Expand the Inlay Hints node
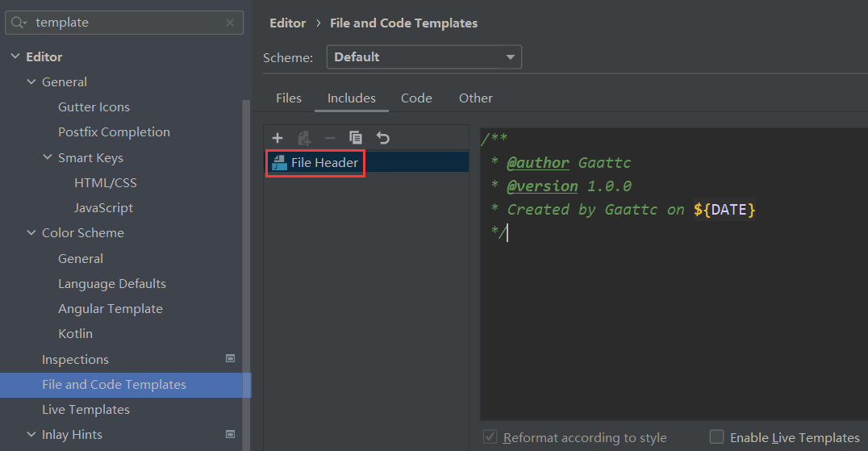The image size is (868, 451). [31, 435]
